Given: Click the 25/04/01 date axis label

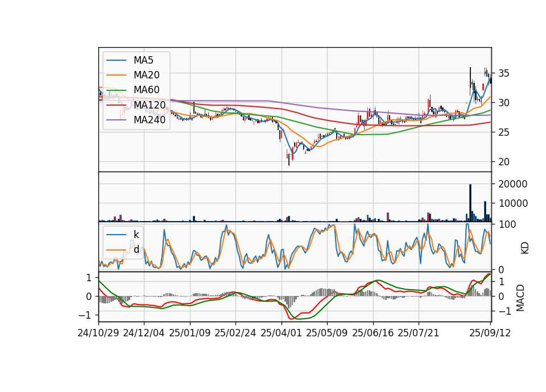Looking at the screenshot, I should click(x=281, y=333).
